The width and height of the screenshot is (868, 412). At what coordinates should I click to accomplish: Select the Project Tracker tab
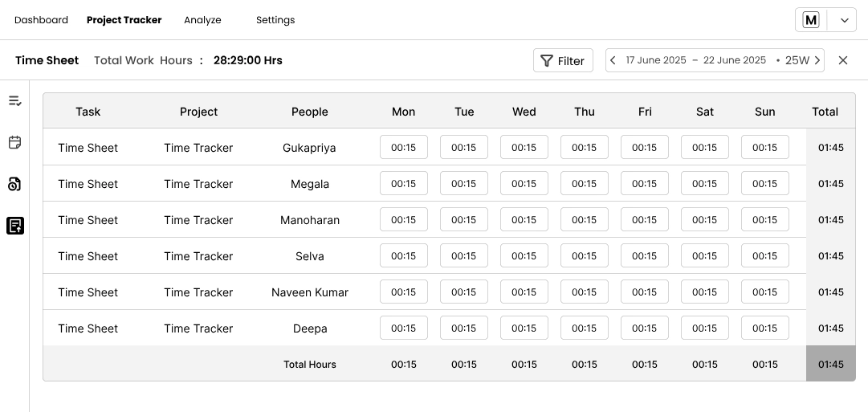pos(124,20)
